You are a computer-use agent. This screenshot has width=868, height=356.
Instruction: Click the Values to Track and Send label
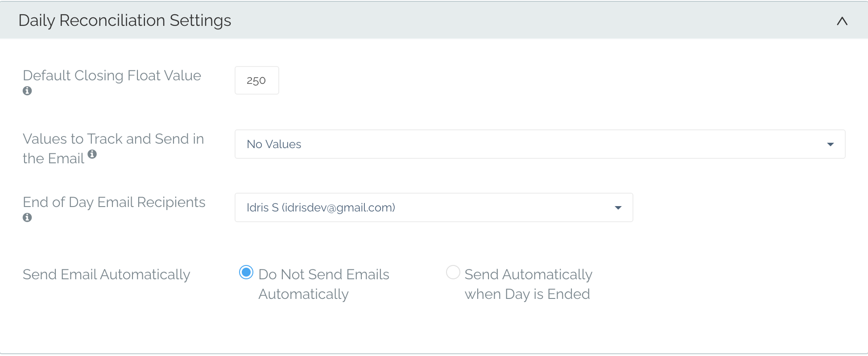point(113,149)
